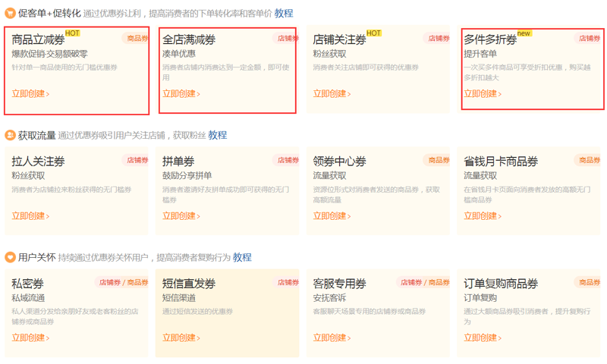
Task: Click the HOT badge on 店铺关注券
Action: pos(374,33)
